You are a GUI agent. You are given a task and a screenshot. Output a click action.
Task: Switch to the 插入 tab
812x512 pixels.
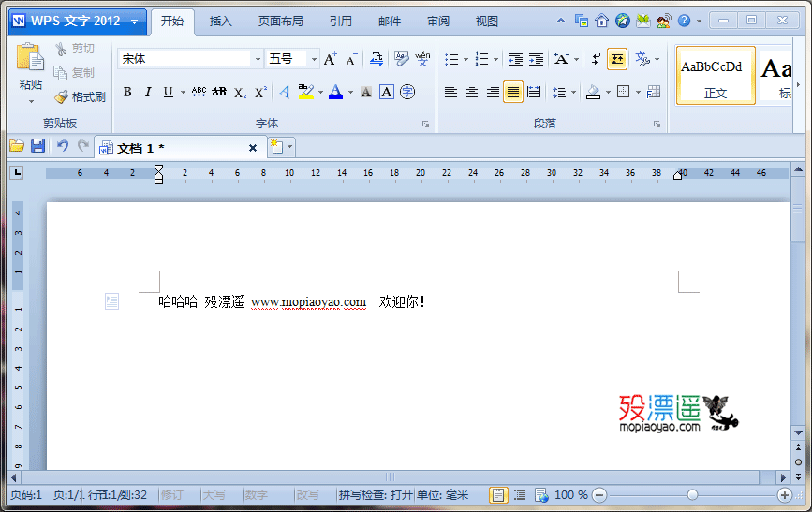click(x=221, y=22)
